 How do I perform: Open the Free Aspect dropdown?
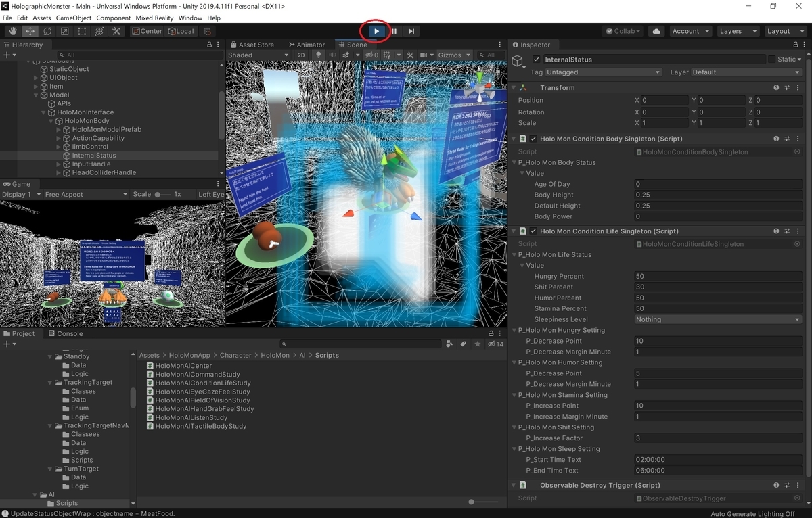coord(86,195)
